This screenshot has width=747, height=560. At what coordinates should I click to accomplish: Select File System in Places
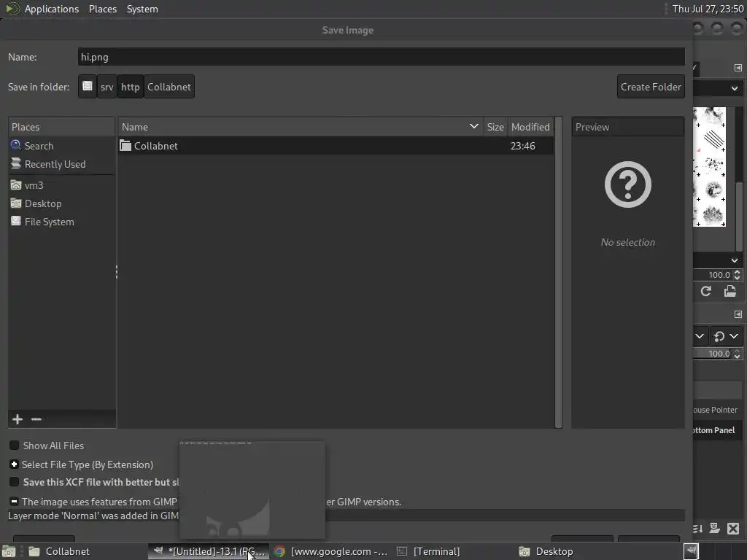(x=49, y=222)
